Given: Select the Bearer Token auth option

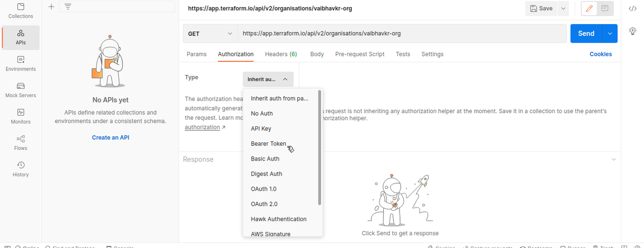Looking at the screenshot, I should (x=281, y=144).
